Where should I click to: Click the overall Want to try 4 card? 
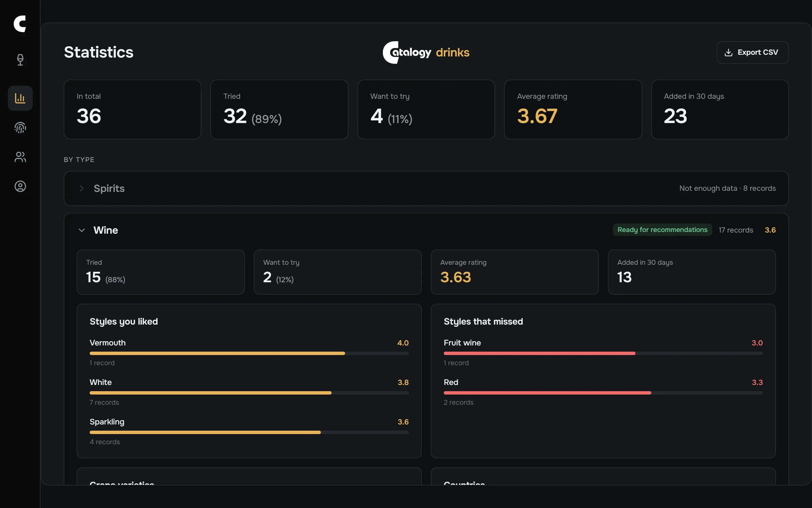point(426,110)
